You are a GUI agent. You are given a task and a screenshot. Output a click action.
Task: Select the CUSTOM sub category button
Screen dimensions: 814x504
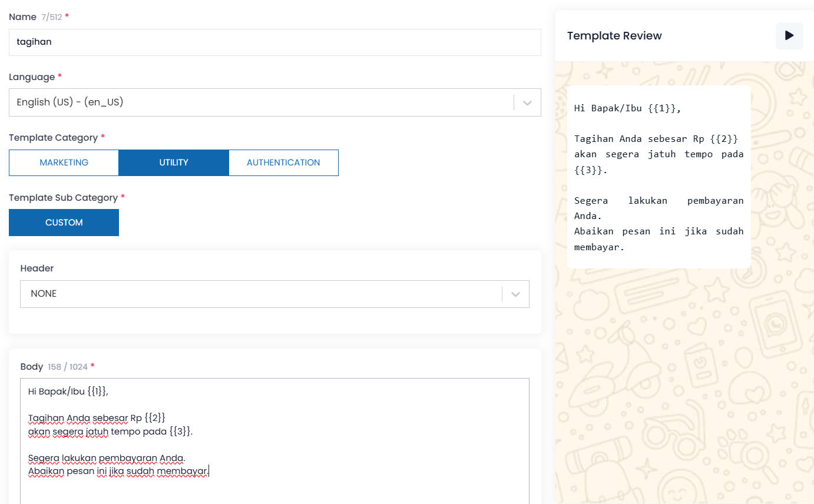[64, 223]
